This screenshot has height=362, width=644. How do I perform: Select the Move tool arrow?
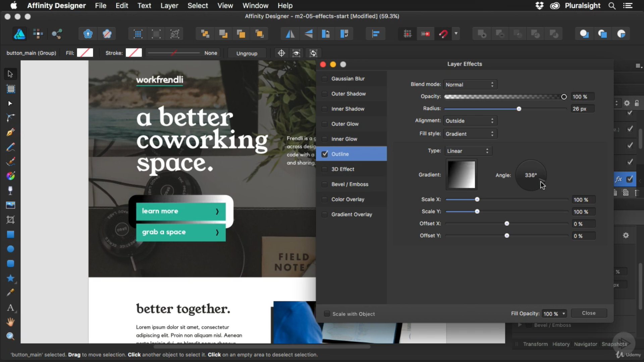(x=10, y=74)
